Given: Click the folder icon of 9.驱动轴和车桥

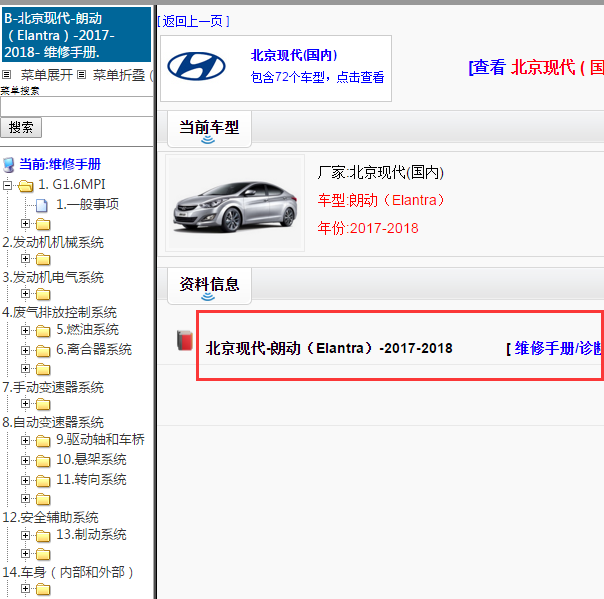Looking at the screenshot, I should pyautogui.click(x=43, y=441).
